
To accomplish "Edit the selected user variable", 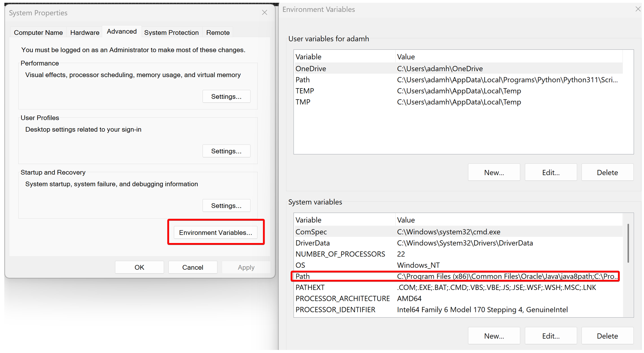I will click(551, 172).
